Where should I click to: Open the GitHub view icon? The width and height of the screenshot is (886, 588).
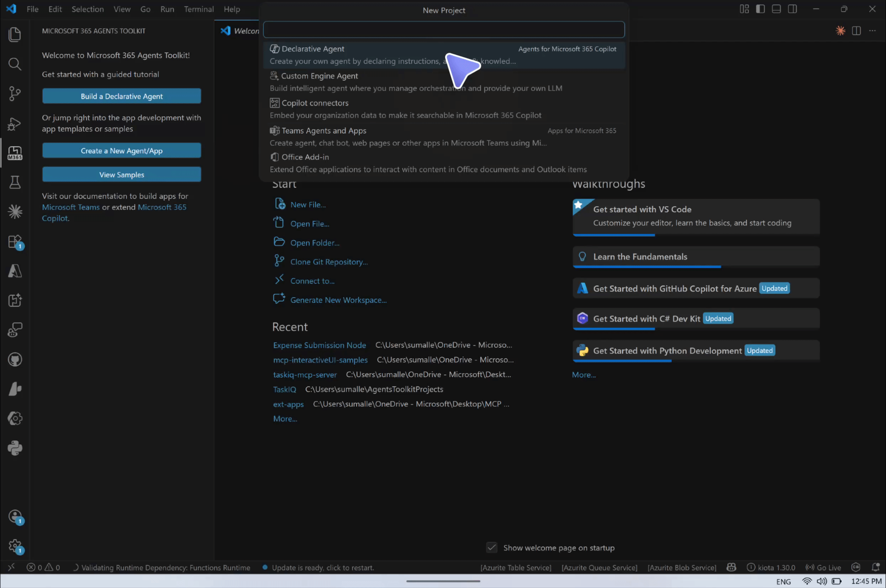[x=15, y=360]
